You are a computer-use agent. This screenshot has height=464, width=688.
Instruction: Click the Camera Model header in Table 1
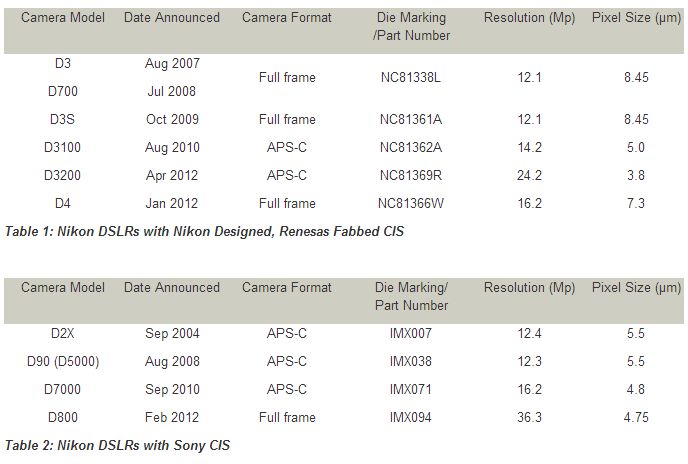pos(63,18)
